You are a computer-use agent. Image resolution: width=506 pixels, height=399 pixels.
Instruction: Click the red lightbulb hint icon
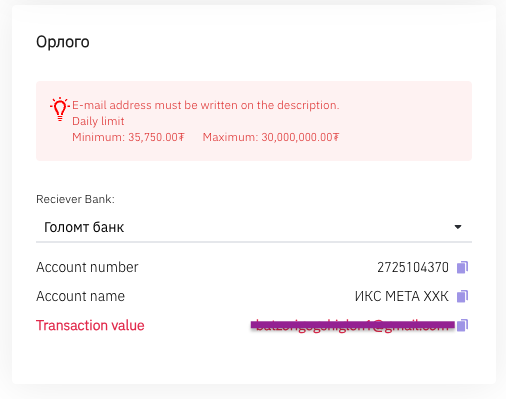[x=60, y=109]
